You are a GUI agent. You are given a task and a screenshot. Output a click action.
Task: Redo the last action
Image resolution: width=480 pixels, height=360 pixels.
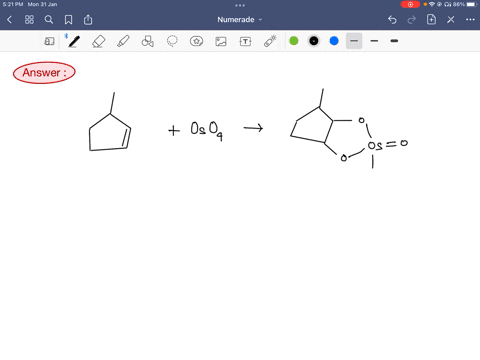click(x=412, y=20)
